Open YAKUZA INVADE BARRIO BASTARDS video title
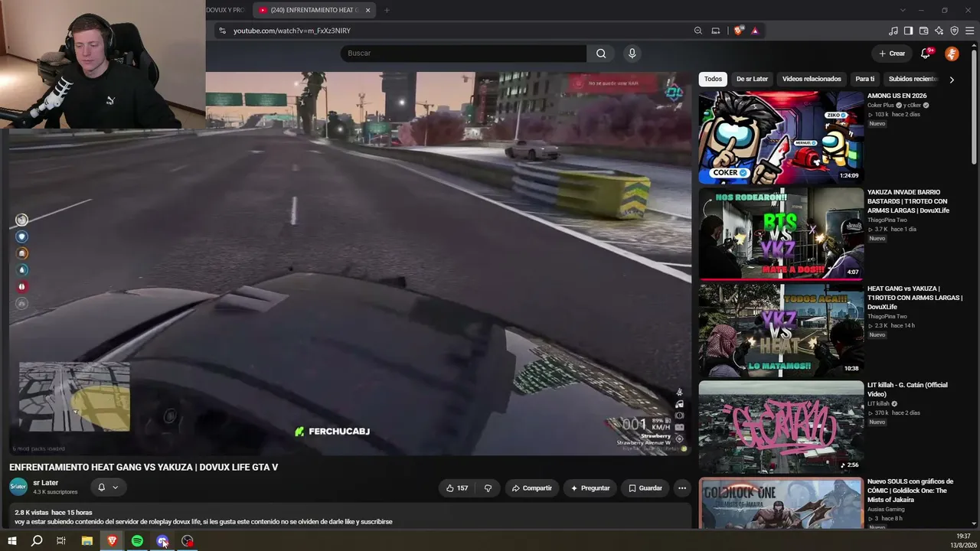 (x=908, y=201)
